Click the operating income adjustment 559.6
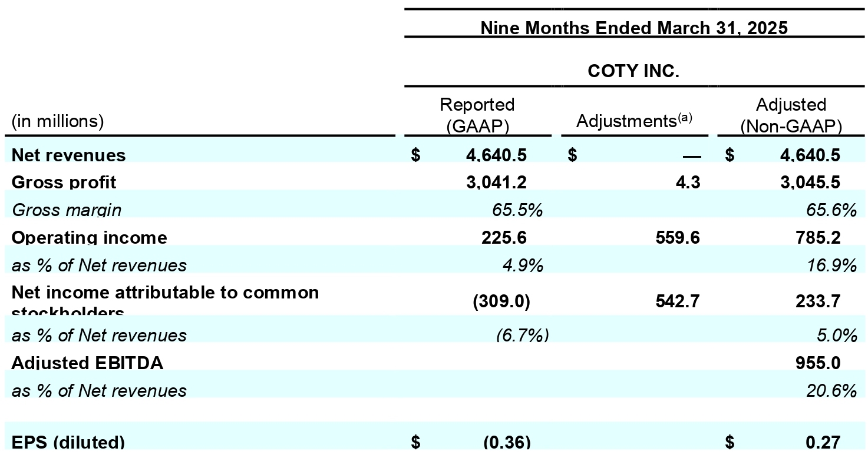Image resolution: width=868 pixels, height=458 pixels. click(x=678, y=238)
